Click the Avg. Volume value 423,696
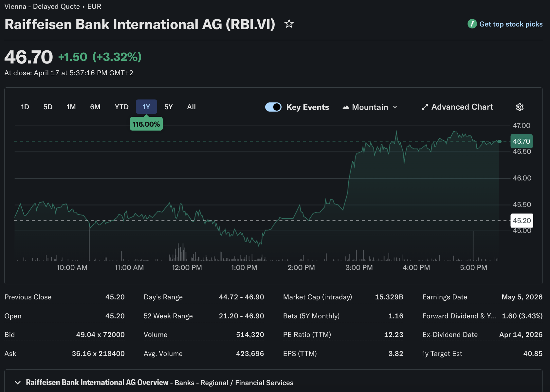The image size is (550, 392). coord(250,354)
